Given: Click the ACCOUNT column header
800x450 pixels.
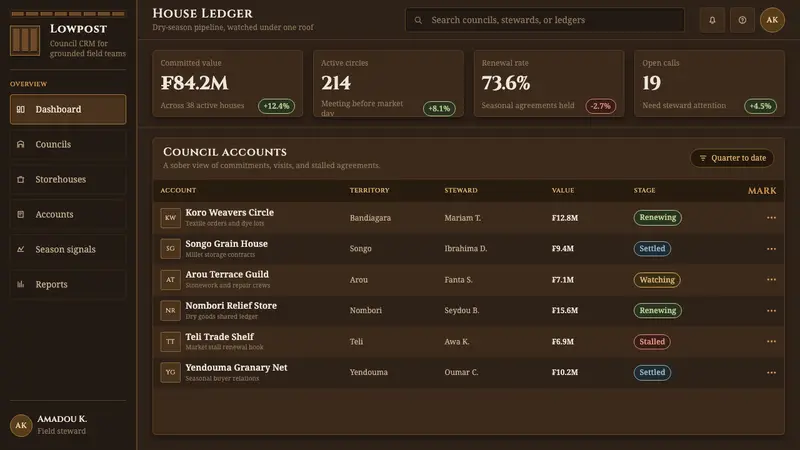Looking at the screenshot, I should point(178,190).
